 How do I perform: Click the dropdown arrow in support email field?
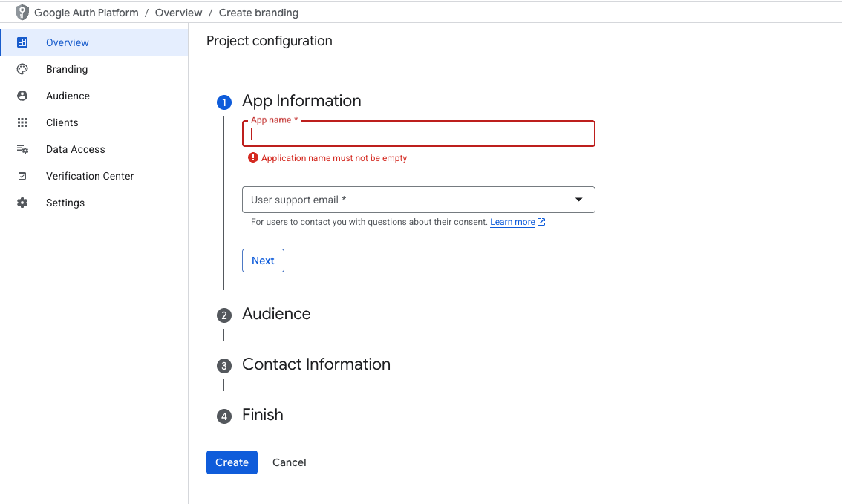(x=579, y=200)
